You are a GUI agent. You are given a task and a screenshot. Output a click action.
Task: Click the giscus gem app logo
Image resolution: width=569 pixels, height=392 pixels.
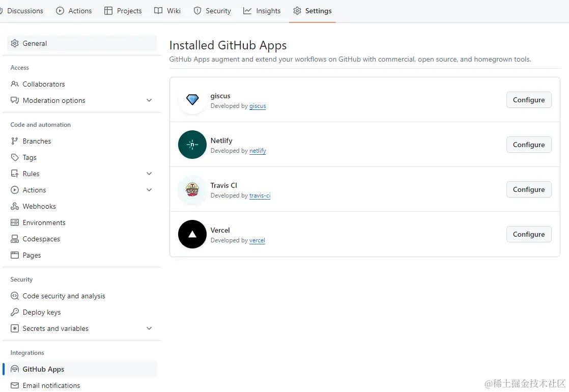click(192, 99)
